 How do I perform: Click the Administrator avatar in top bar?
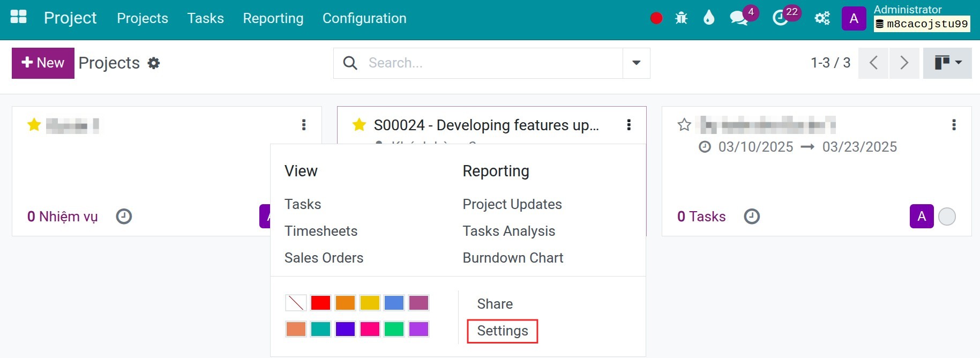point(854,19)
